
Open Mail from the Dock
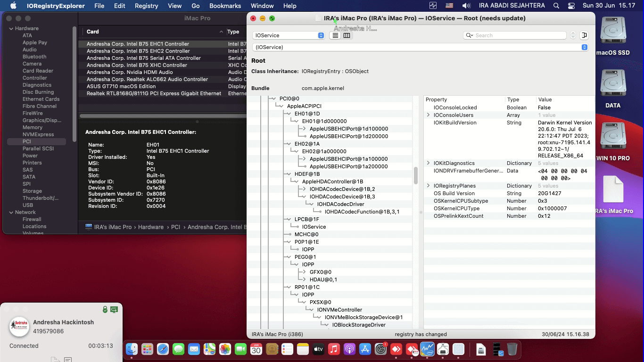(x=194, y=349)
